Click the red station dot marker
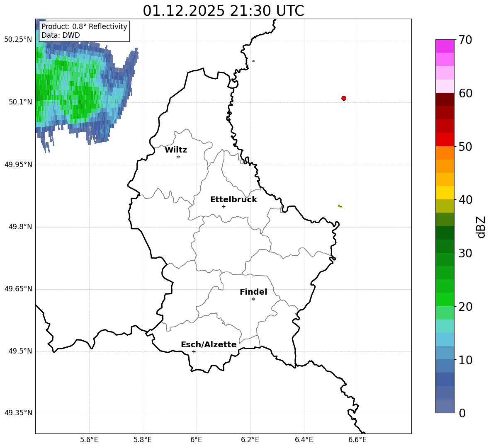Image resolution: width=491 pixels, height=448 pixels. [x=344, y=98]
